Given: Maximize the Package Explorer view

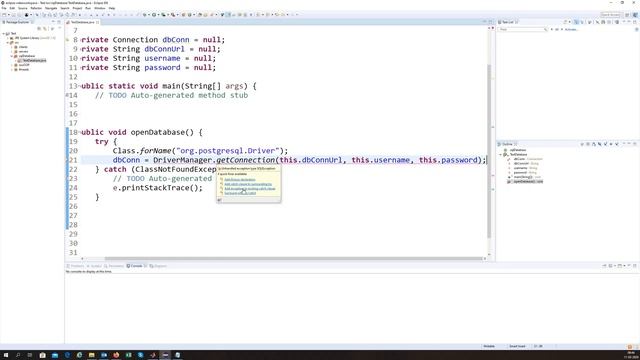Looking at the screenshot, I should pos(59,22).
